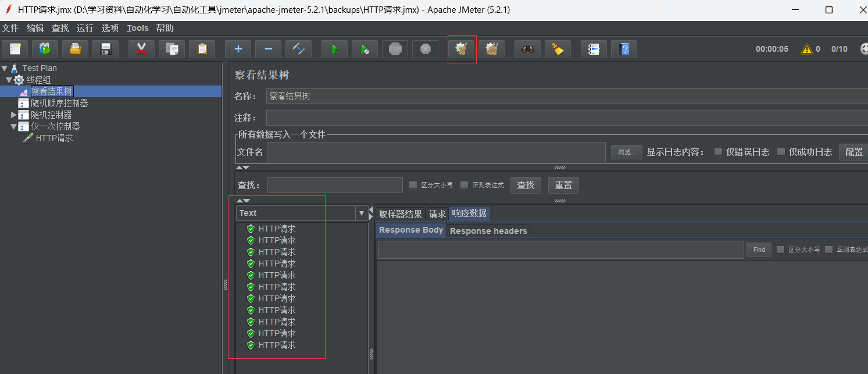
Task: Select the 响应数据 tab
Action: (x=469, y=213)
